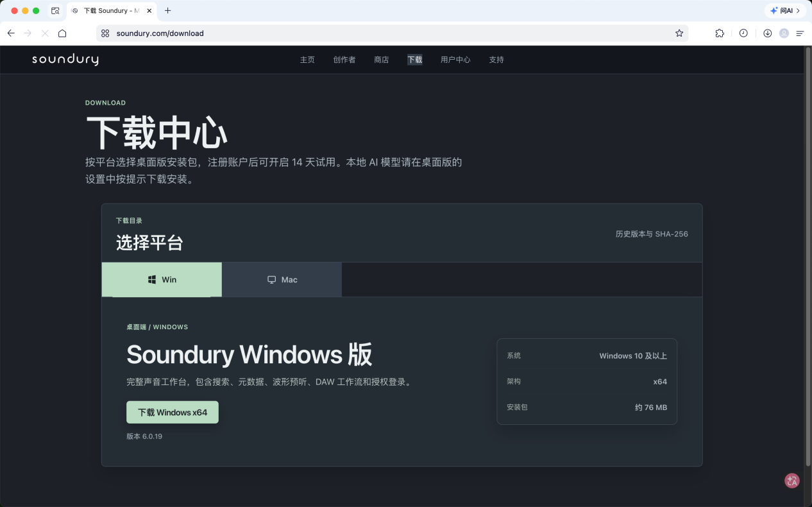
Task: Click the 下载中心 heading
Action: [156, 133]
